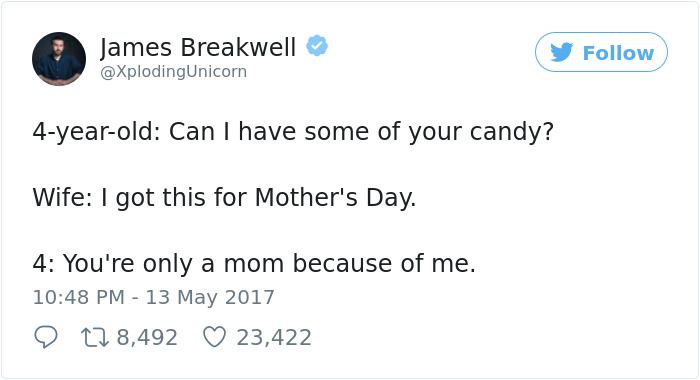Viewport: 700px width, 380px height.
Task: Visit the @XplodingUnicorn handle
Action: point(173,71)
